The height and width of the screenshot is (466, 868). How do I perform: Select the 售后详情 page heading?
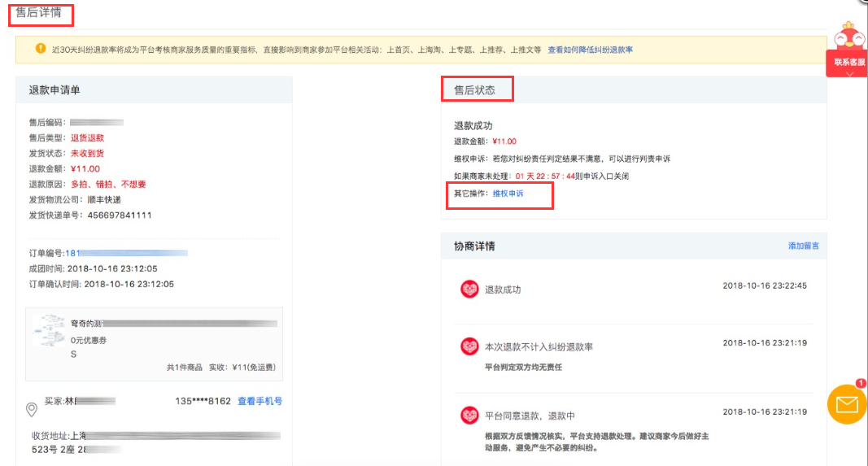[38, 12]
